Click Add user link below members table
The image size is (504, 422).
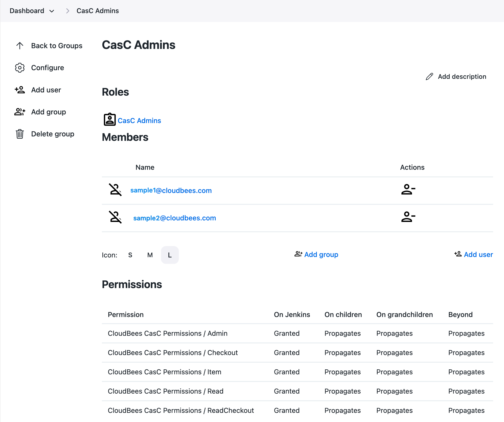tap(478, 254)
